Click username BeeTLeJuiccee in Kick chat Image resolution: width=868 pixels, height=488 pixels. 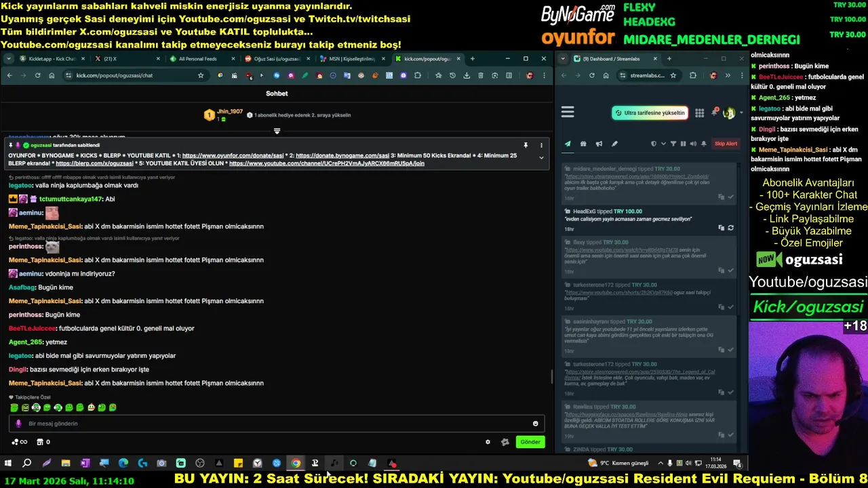click(32, 328)
